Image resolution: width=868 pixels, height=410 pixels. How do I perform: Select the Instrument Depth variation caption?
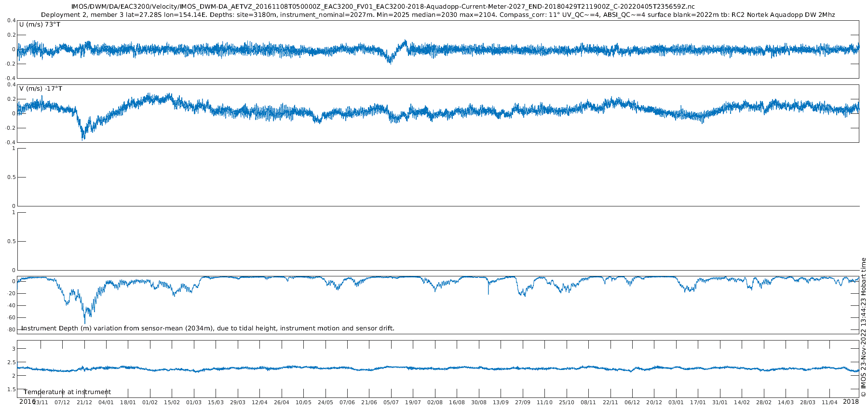tap(207, 328)
